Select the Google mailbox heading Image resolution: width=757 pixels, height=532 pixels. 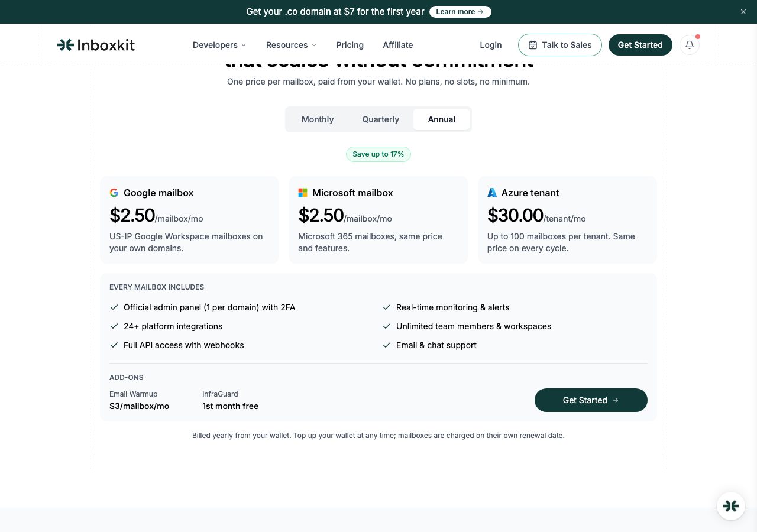[158, 193]
